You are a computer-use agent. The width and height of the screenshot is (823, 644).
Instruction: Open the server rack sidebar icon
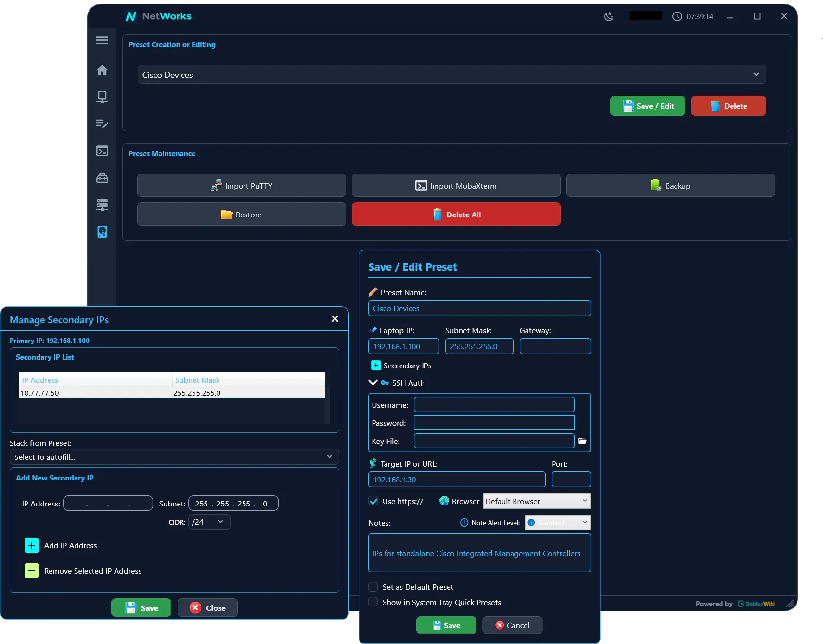[x=102, y=205]
